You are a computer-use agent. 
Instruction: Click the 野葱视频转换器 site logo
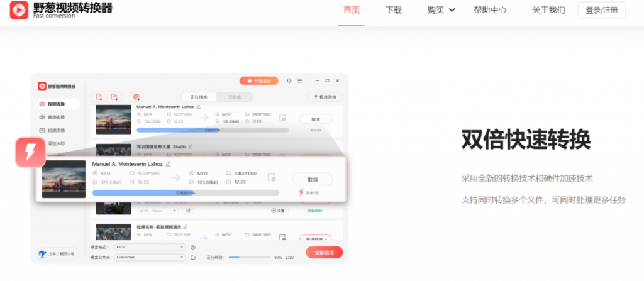tap(61, 10)
